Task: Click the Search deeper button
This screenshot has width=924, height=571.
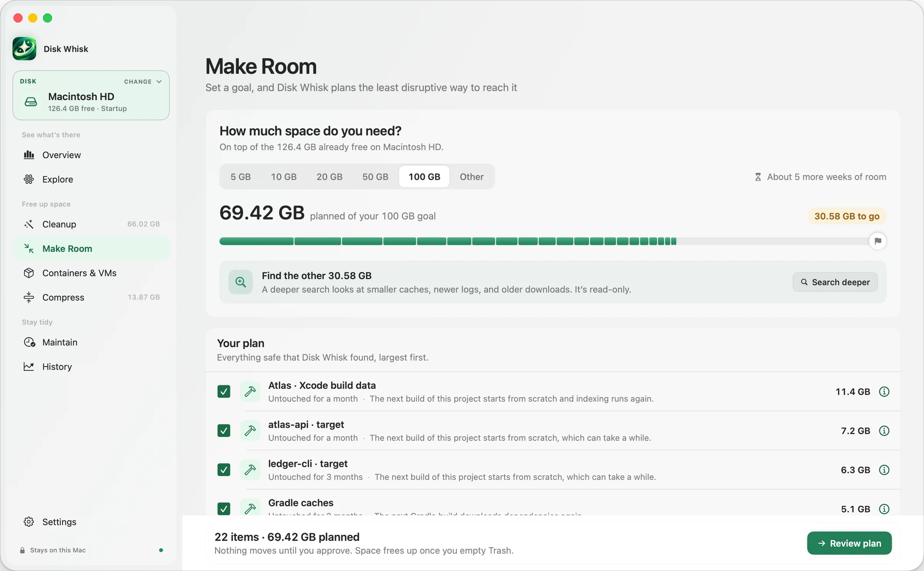Action: pyautogui.click(x=835, y=282)
